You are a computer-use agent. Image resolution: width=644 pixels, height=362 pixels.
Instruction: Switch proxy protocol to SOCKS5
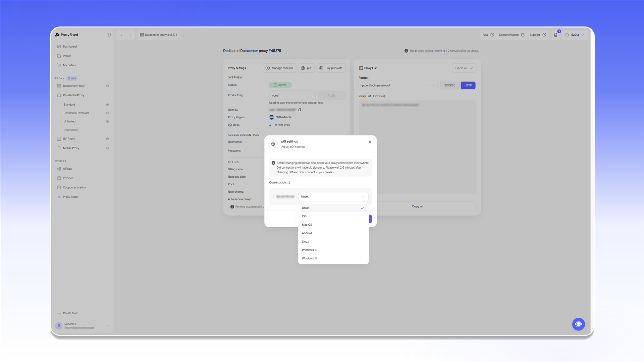[x=449, y=85]
